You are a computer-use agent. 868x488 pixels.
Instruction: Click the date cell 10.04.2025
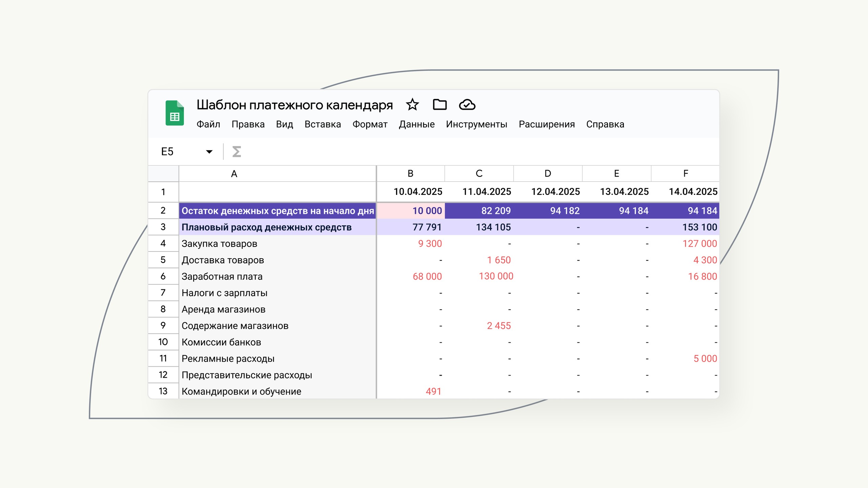tap(411, 192)
